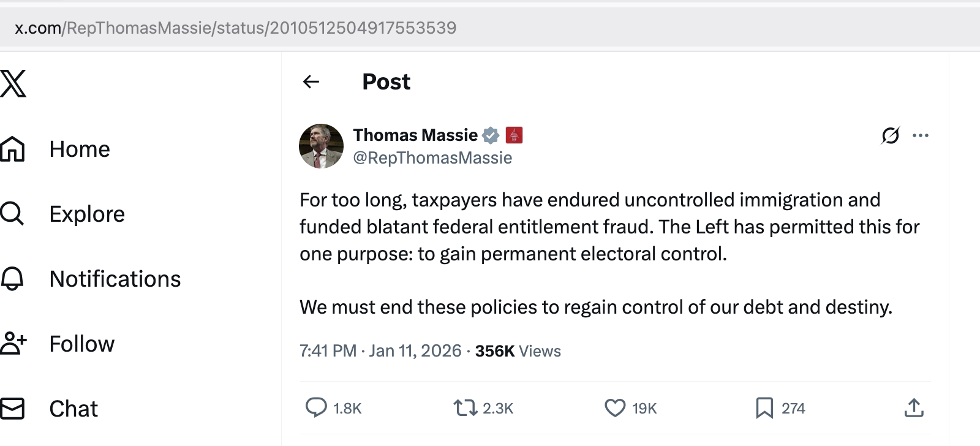The width and height of the screenshot is (980, 446).
Task: Click the blue verified badge
Action: [x=491, y=135]
